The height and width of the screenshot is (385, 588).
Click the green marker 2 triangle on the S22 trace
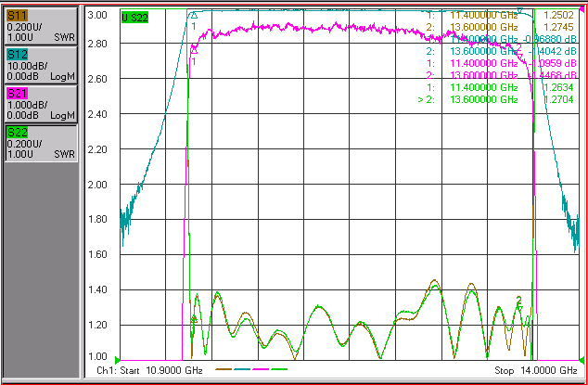pyautogui.click(x=519, y=308)
